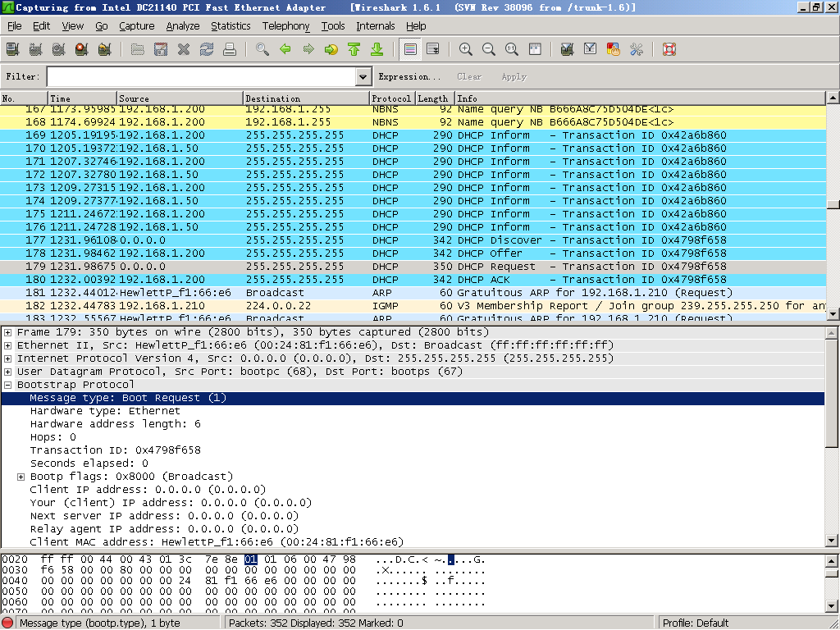The height and width of the screenshot is (630, 840).
Task: Open the Internals menu
Action: (x=375, y=25)
